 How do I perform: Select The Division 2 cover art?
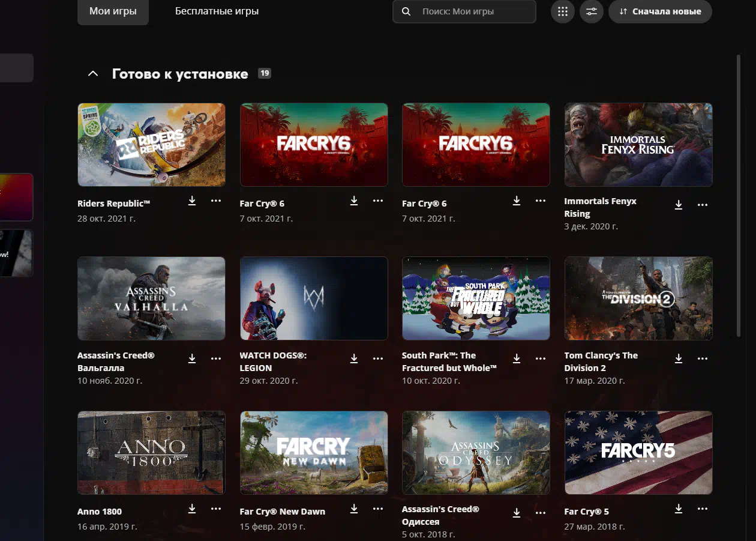[638, 298]
